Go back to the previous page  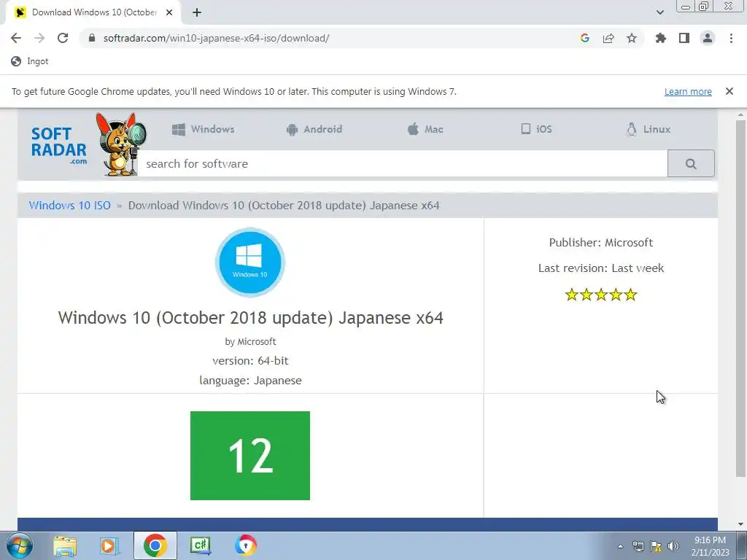16,38
